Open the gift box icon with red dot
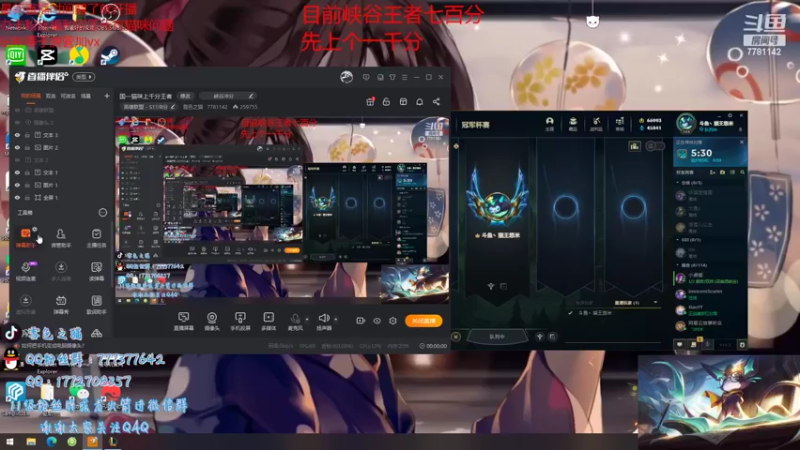800x450 pixels. pos(370,102)
